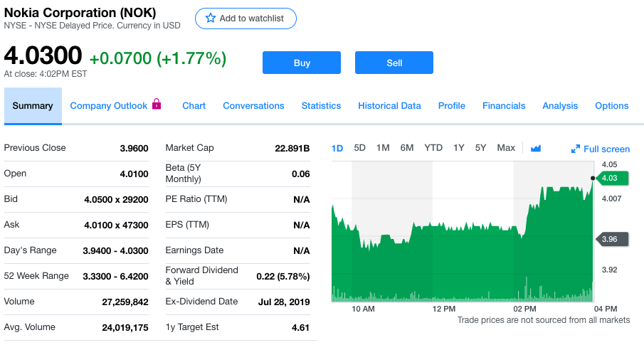
Task: Click the Volume value 27,259,842
Action: (125, 302)
